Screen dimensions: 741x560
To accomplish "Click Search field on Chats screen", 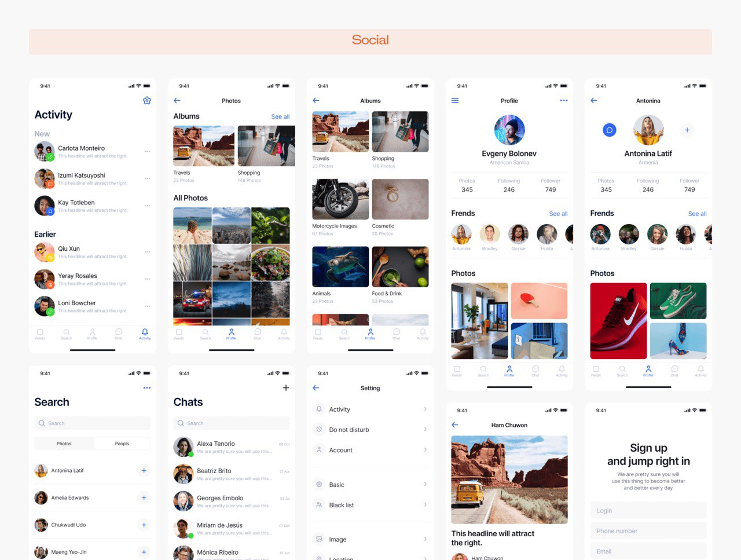I will (232, 423).
